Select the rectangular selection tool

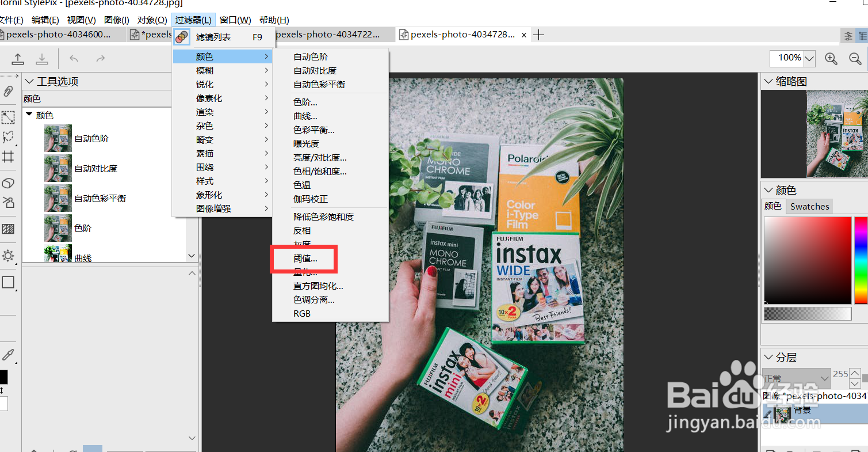coord(8,118)
